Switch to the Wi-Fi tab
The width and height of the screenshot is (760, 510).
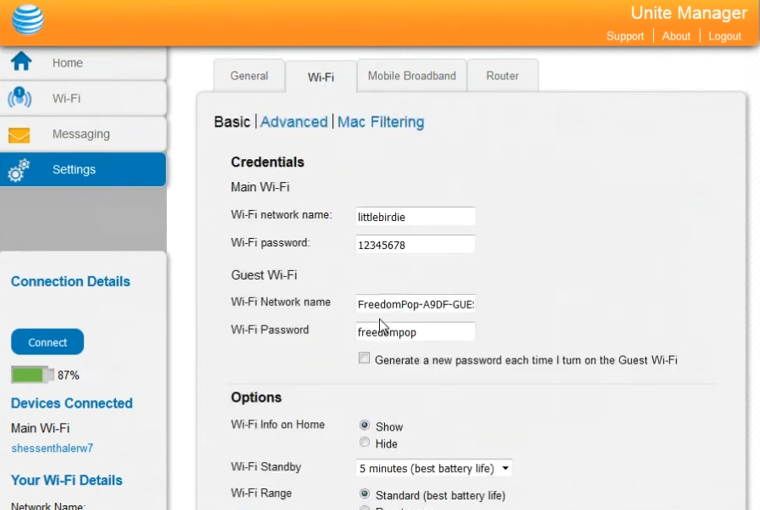[x=321, y=77]
